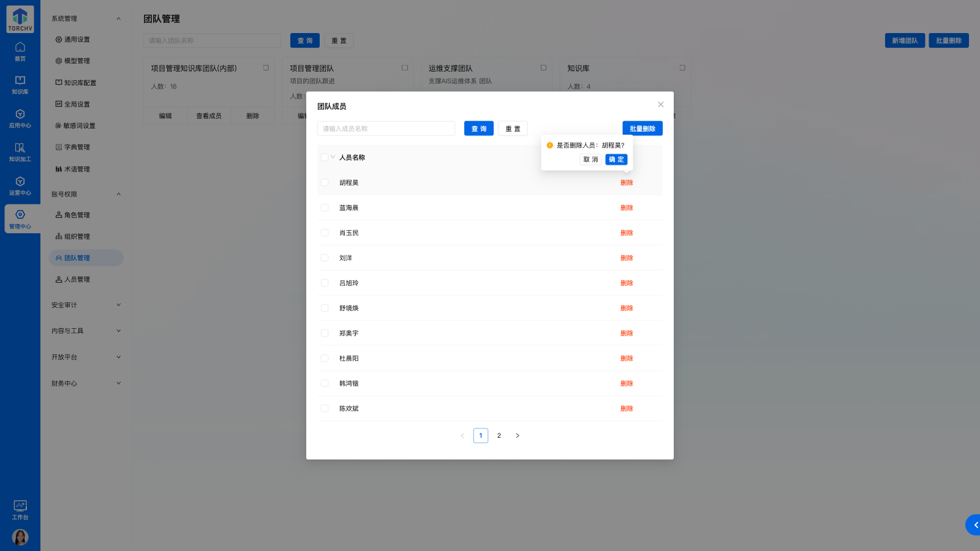Viewport: 980px width, 551px height.
Task: Open the 首页 home icon in sidebar
Action: [x=20, y=51]
